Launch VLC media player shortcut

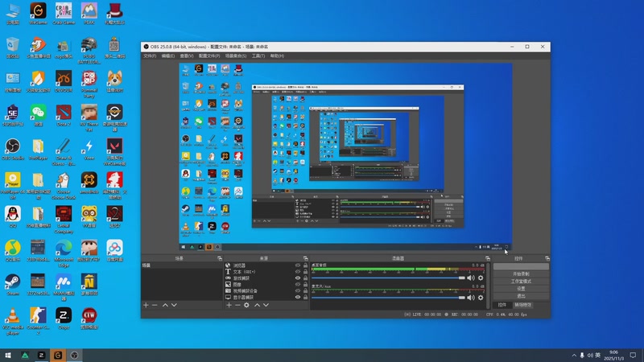(x=13, y=322)
